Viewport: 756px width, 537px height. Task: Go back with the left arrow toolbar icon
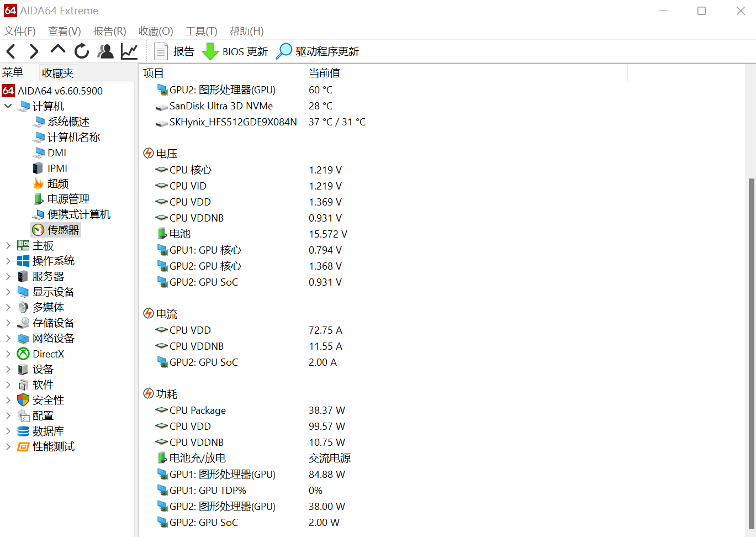pos(10,51)
